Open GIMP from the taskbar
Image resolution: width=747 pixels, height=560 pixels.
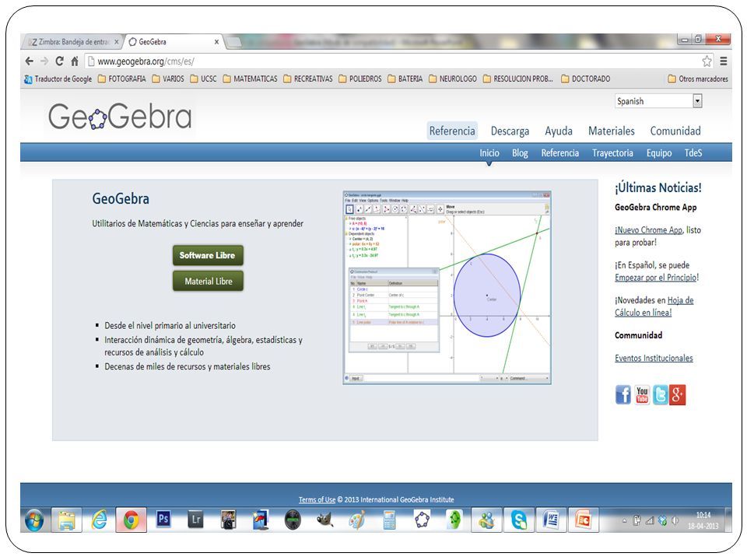pyautogui.click(x=325, y=519)
